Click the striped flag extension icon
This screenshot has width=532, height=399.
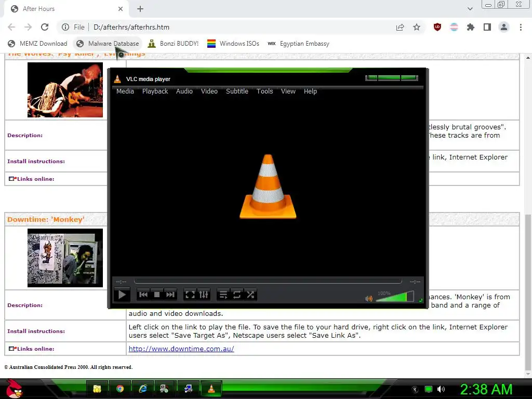pos(454,27)
